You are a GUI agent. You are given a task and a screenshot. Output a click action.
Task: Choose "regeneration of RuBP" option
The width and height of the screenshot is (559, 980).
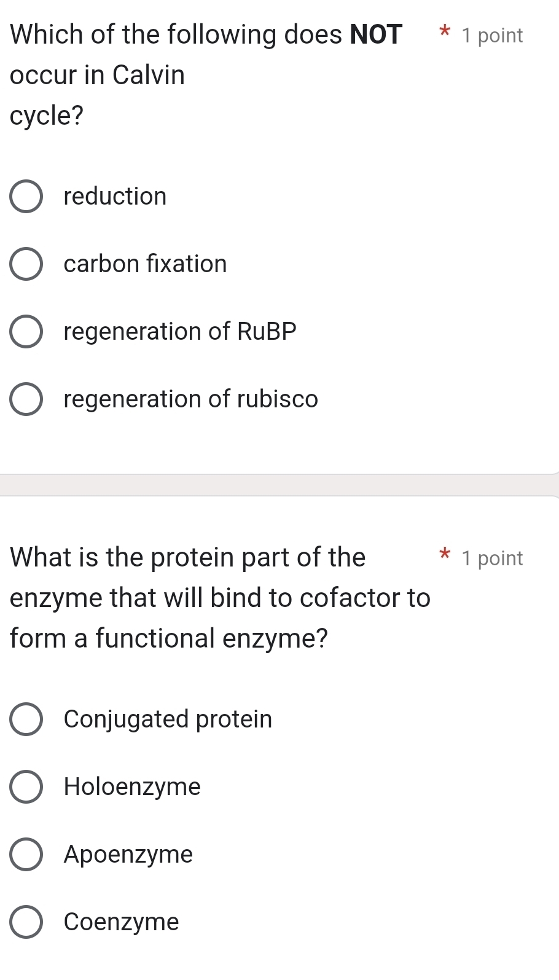tap(26, 331)
